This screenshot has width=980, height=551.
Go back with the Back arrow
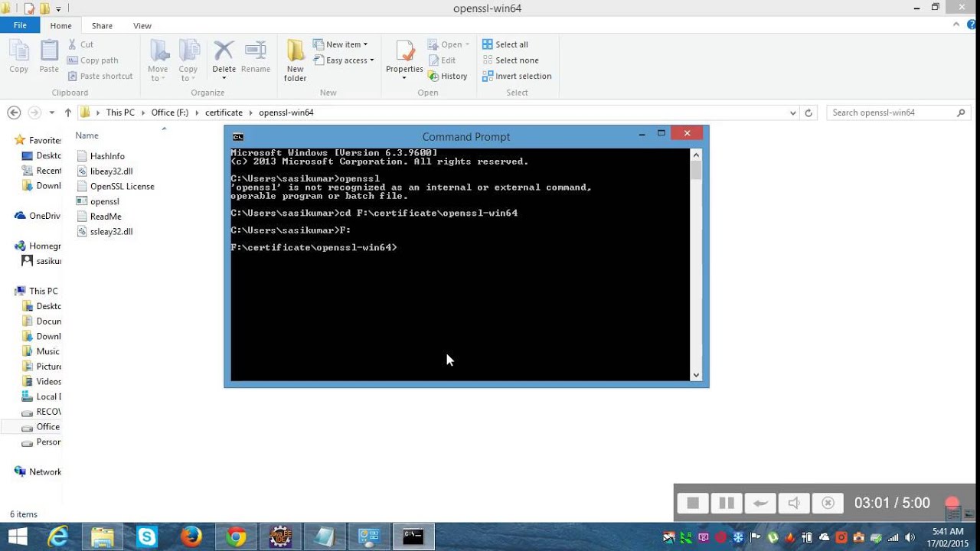[x=14, y=112]
